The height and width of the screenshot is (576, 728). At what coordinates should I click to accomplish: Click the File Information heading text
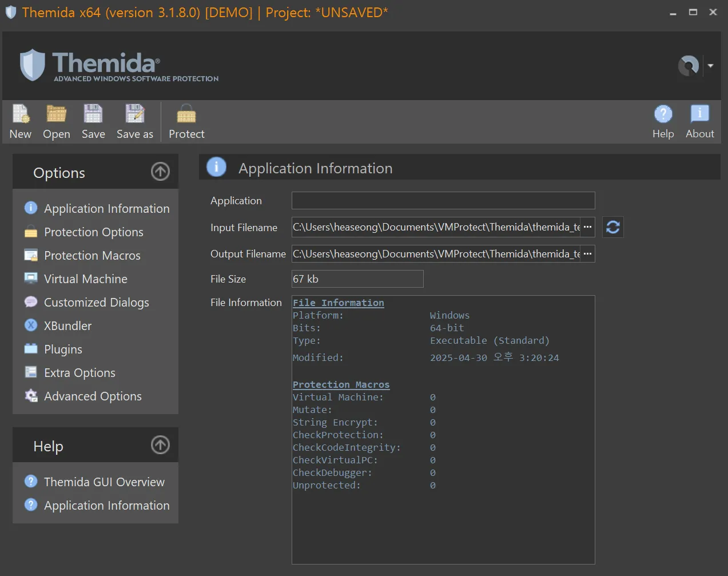(339, 303)
